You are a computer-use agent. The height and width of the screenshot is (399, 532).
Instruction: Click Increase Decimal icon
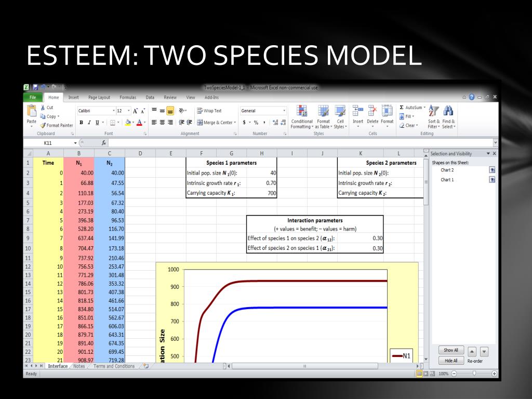pos(275,123)
